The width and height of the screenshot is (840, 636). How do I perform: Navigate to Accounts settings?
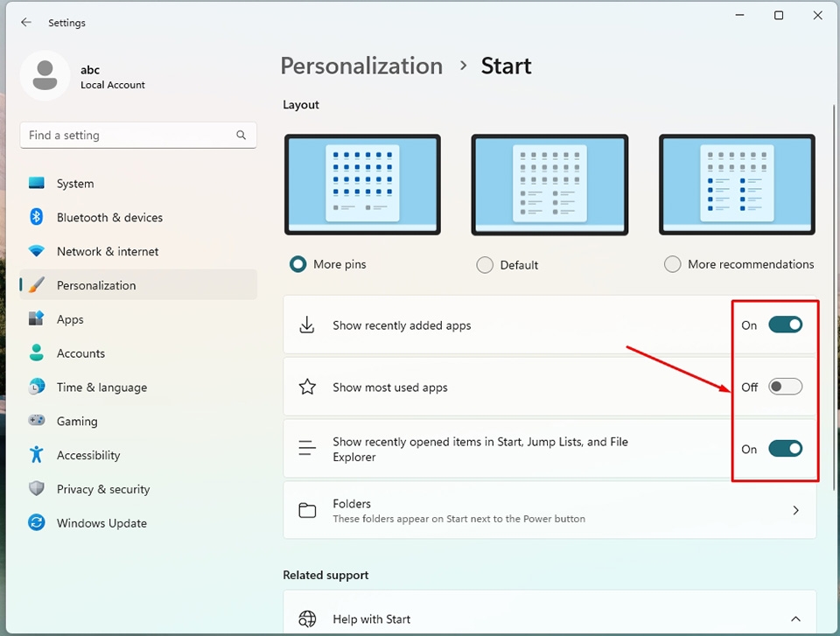[x=138, y=353]
